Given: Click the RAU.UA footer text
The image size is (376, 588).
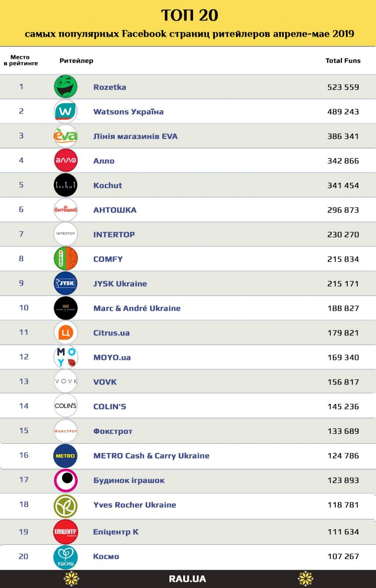Looking at the screenshot, I should pyautogui.click(x=187, y=579).
